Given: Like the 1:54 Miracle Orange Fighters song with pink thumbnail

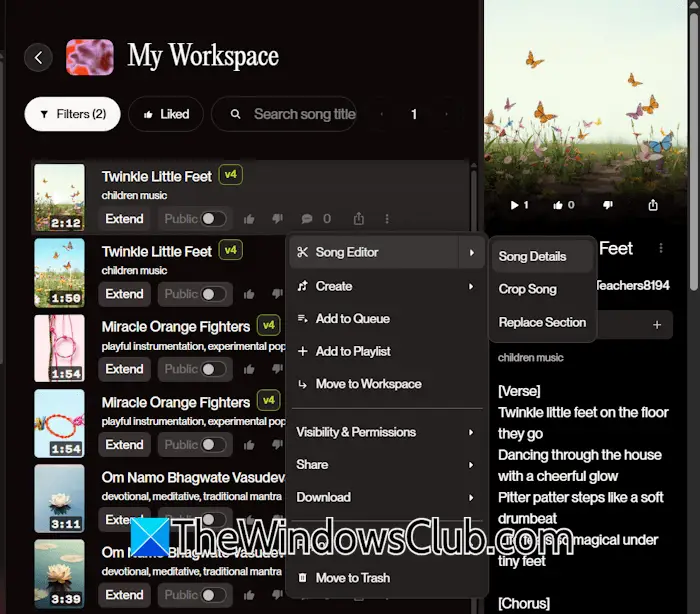Looking at the screenshot, I should pyautogui.click(x=249, y=369).
